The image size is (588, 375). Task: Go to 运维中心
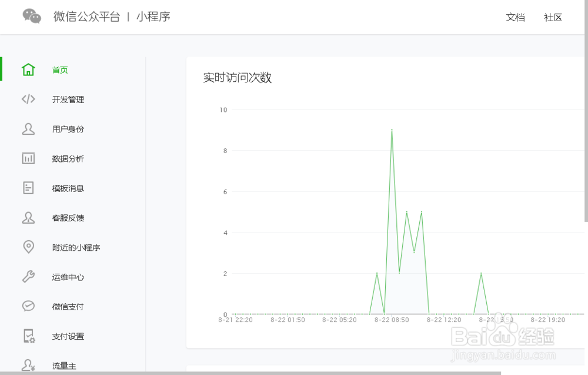[68, 277]
